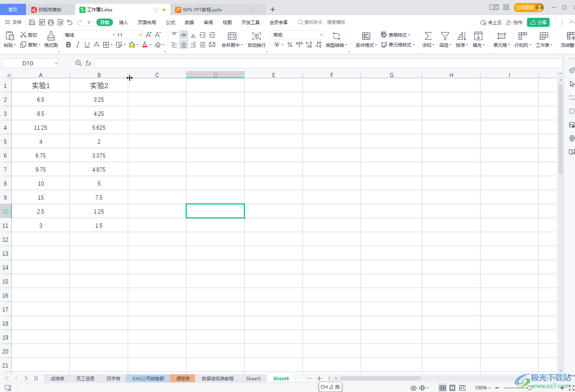Expand Conditional Formatting 条件格式 dropdown

[x=376, y=45]
